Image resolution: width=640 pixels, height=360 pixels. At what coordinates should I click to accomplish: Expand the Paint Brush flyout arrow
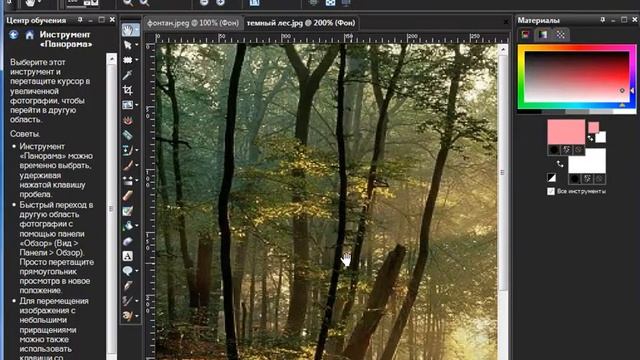(x=137, y=165)
